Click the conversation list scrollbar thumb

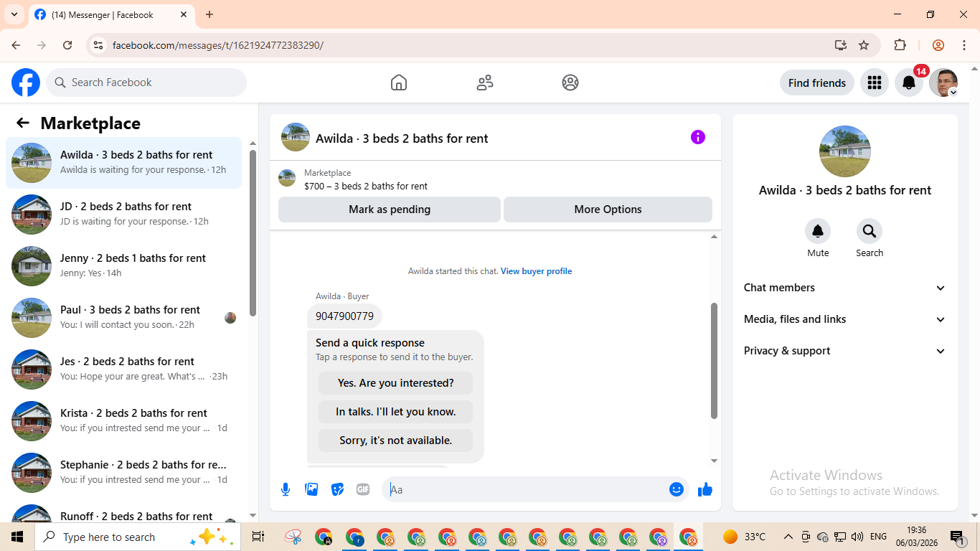click(253, 232)
